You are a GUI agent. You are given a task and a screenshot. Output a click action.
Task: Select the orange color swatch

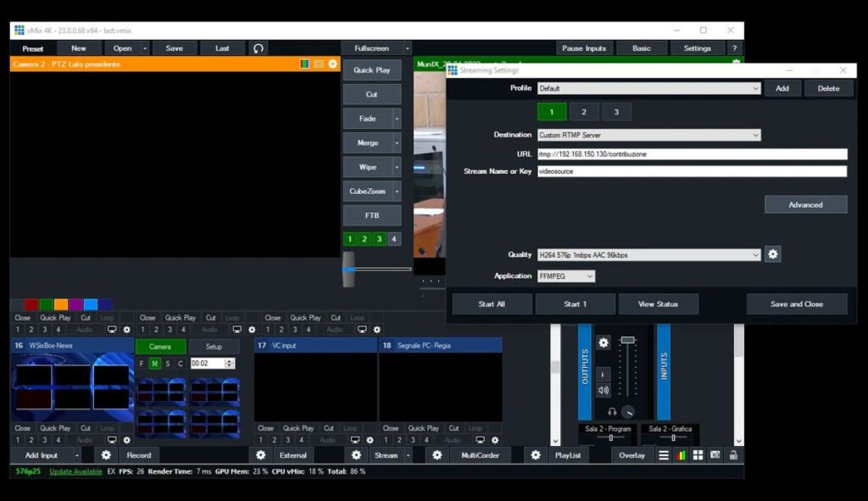pos(61,304)
